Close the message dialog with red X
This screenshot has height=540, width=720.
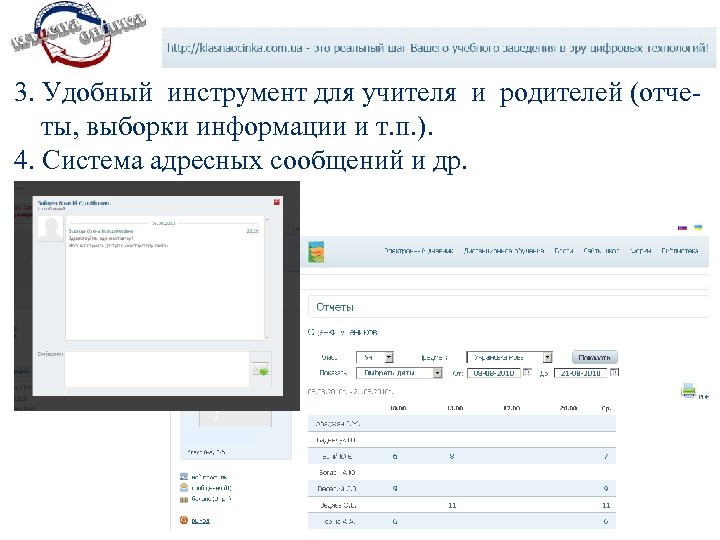pyautogui.click(x=277, y=202)
